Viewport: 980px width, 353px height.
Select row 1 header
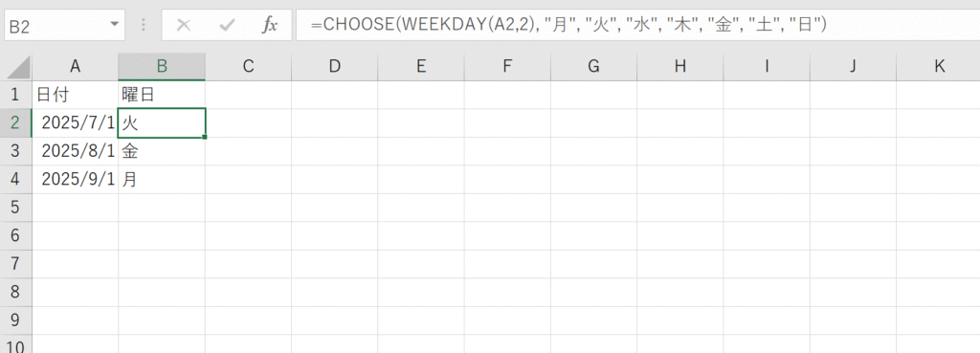(x=15, y=95)
